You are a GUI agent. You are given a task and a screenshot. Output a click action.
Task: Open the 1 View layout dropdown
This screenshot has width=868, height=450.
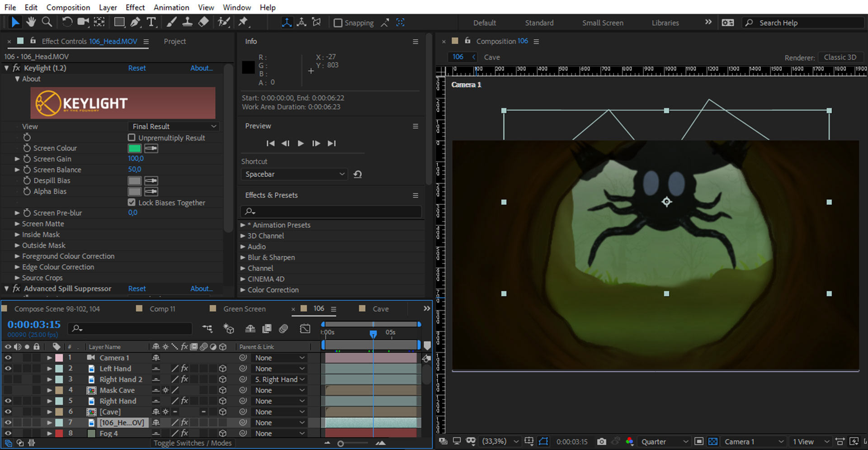point(811,441)
